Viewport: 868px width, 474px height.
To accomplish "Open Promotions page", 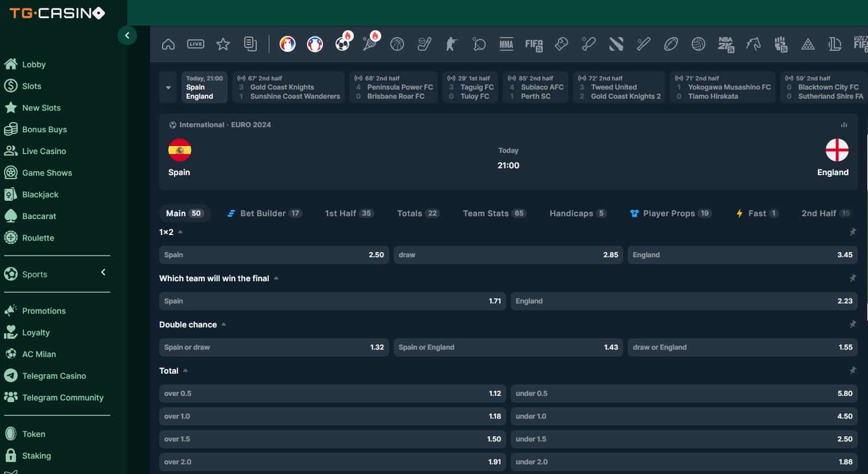I will point(34,311).
